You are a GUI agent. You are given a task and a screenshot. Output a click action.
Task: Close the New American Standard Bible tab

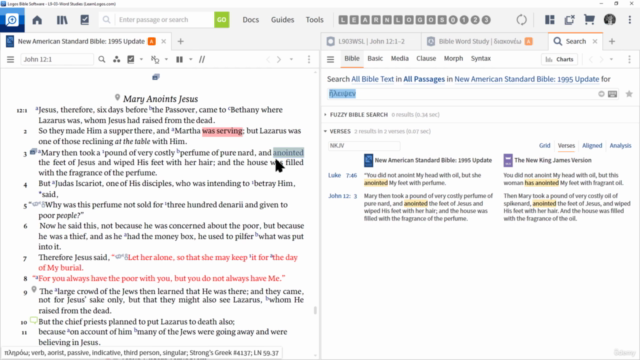point(163,41)
